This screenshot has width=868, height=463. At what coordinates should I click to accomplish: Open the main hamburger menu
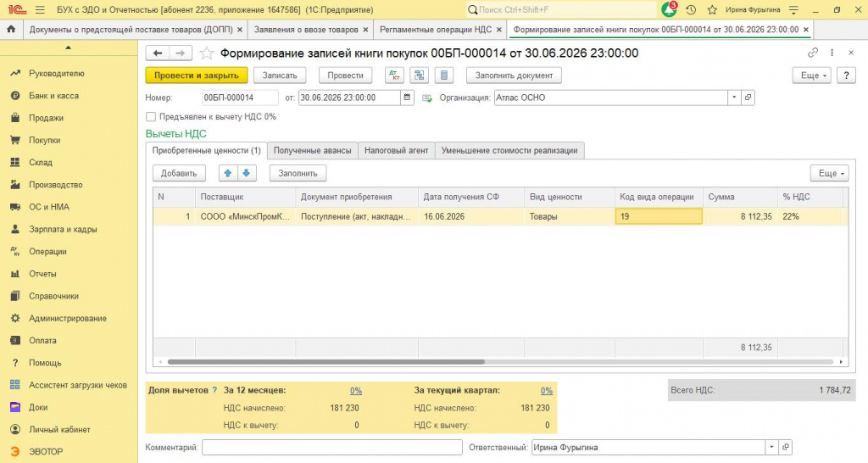pyautogui.click(x=40, y=10)
